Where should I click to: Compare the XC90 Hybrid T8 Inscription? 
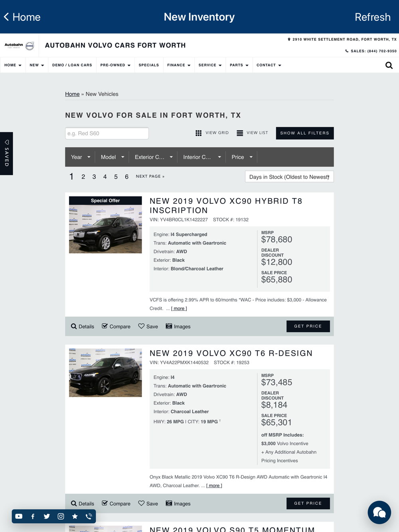click(116, 326)
